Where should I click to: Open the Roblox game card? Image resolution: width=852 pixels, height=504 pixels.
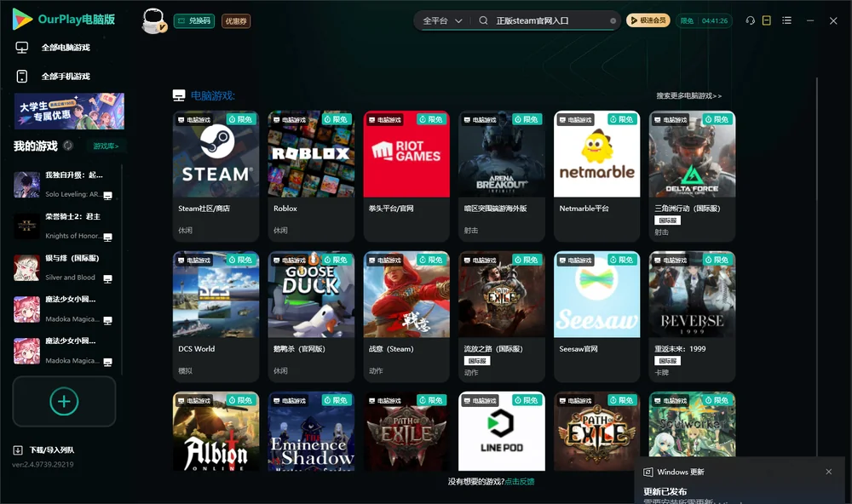click(x=311, y=176)
